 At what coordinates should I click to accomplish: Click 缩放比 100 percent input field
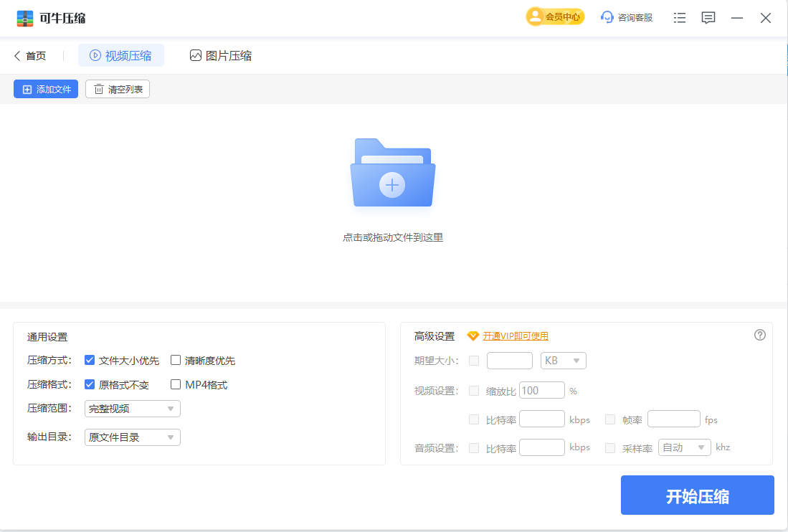pyautogui.click(x=542, y=390)
